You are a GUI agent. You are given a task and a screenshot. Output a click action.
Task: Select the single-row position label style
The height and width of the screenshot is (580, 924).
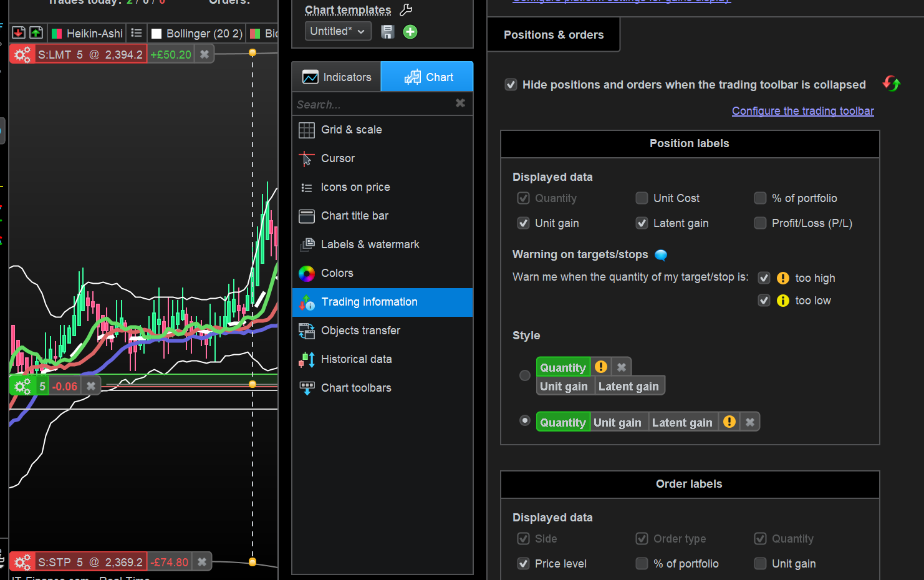click(525, 420)
